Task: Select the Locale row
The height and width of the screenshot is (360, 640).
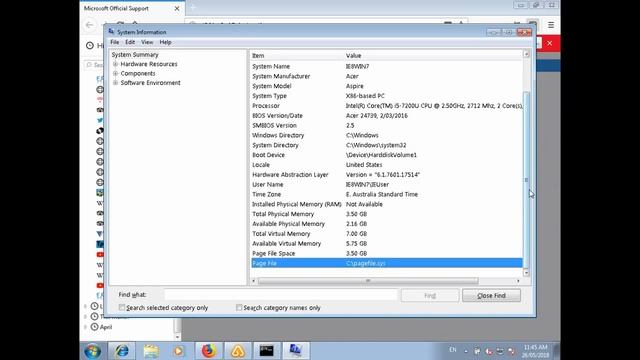Action: 387,165
